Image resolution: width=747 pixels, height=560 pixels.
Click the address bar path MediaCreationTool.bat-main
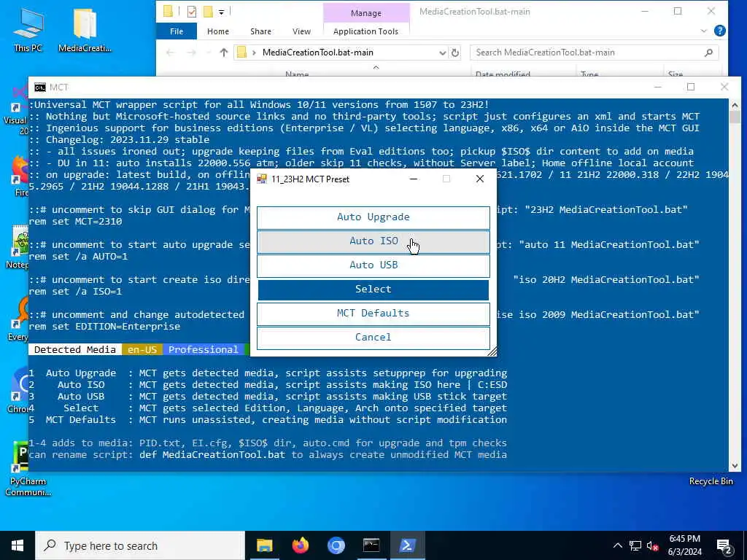(318, 52)
